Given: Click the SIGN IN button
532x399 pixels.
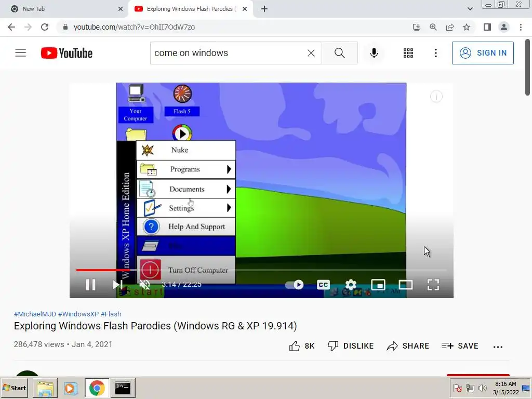Looking at the screenshot, I should [x=483, y=53].
